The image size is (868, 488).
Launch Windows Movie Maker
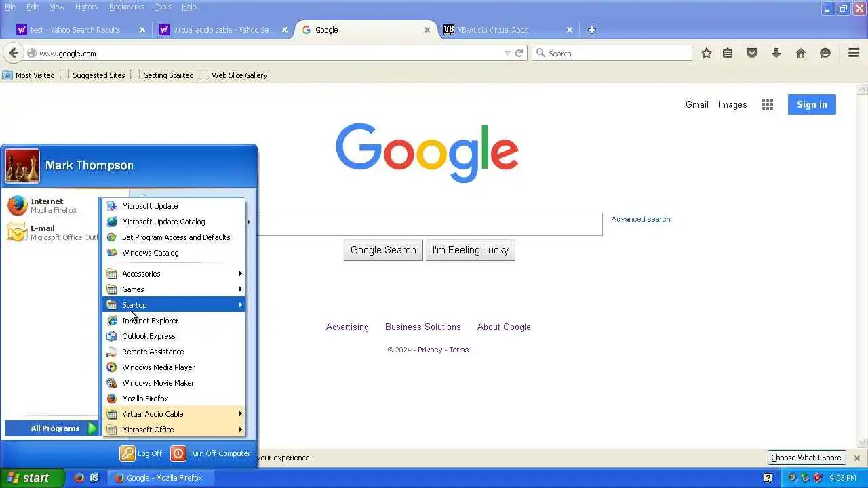pos(174,383)
